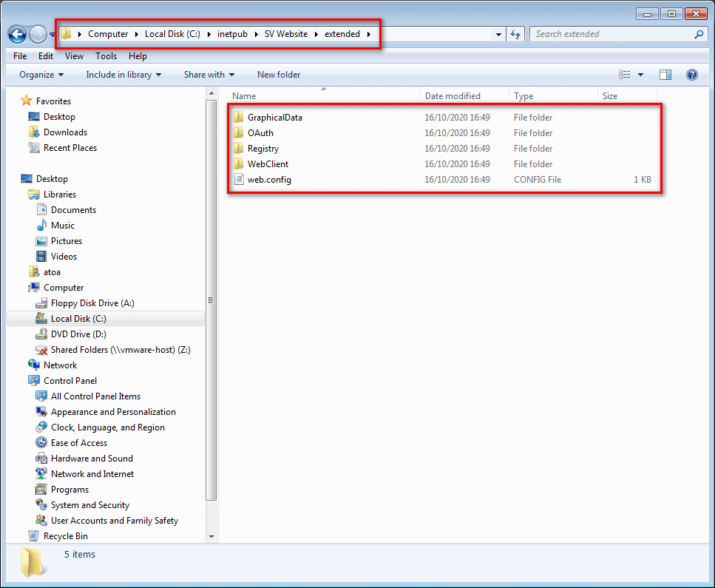The height and width of the screenshot is (588, 715).
Task: Click the Help question mark icon
Action: pos(691,75)
